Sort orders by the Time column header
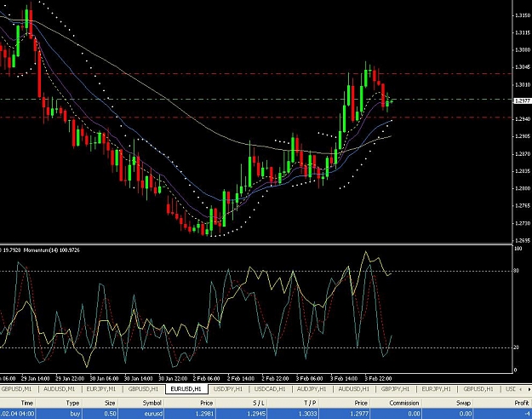 tap(18, 403)
